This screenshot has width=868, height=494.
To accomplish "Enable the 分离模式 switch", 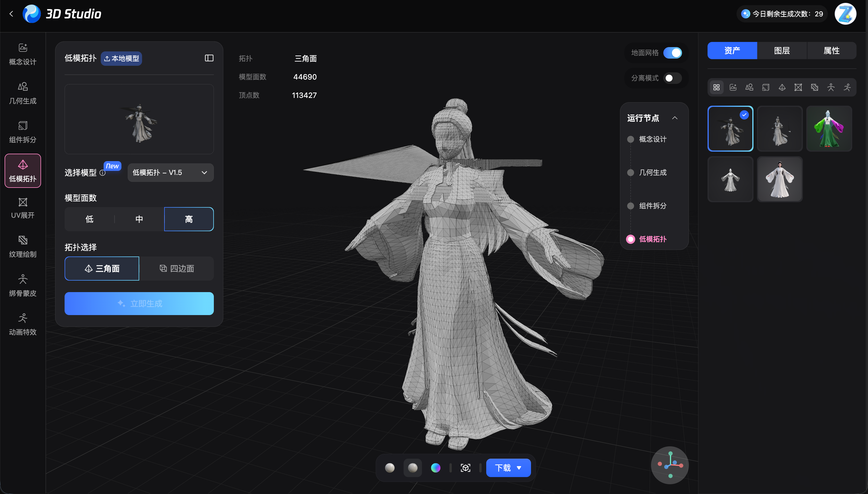I will 672,78.
